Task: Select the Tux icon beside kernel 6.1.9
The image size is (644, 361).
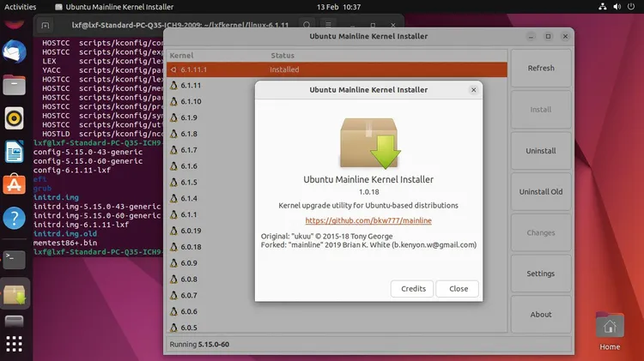Action: 173,117
